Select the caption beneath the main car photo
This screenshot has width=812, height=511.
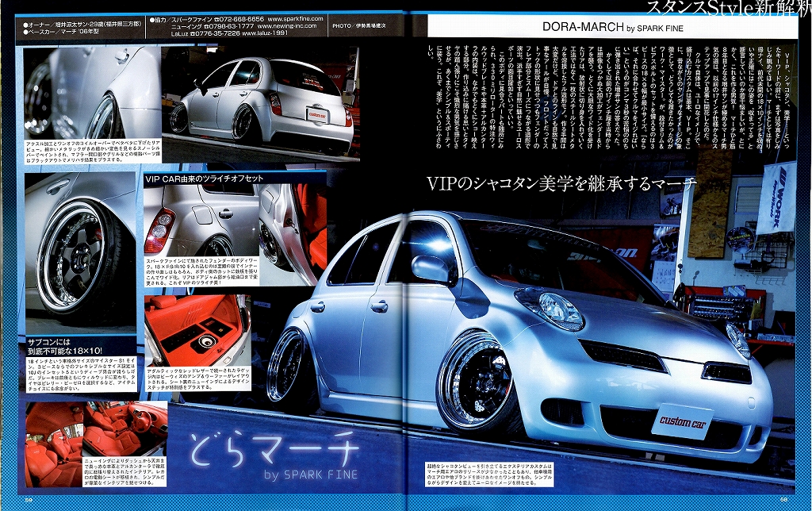[489, 474]
